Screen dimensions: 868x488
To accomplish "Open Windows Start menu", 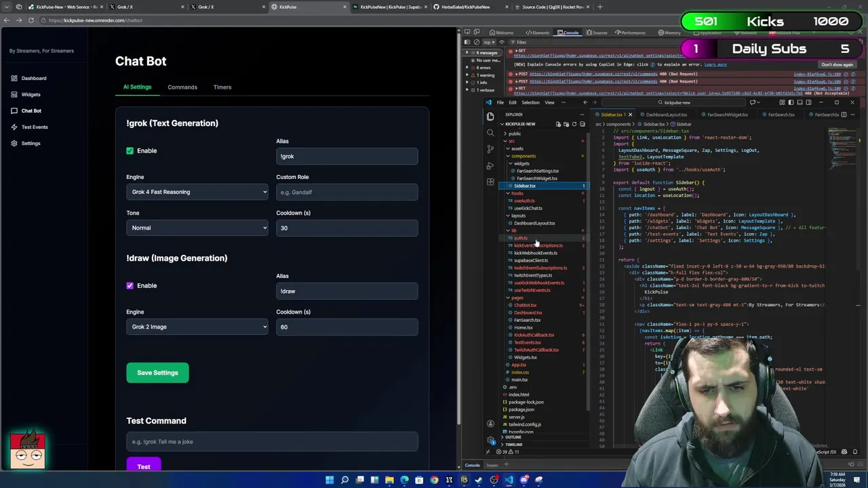I will [x=330, y=480].
